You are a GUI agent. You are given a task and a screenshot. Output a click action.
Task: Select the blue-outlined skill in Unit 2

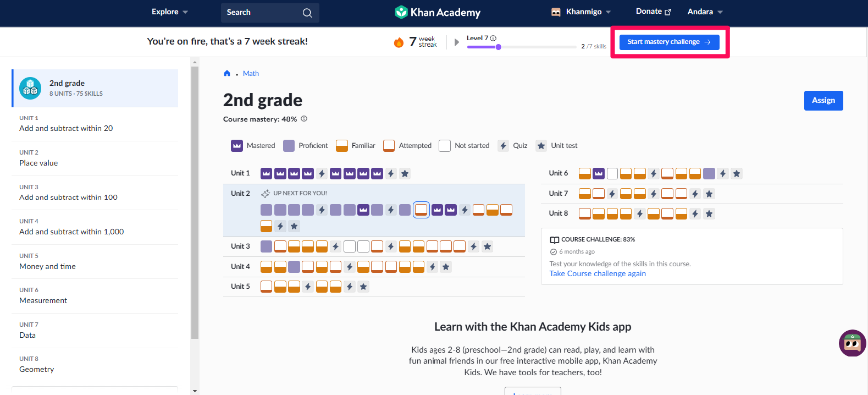[x=421, y=210]
